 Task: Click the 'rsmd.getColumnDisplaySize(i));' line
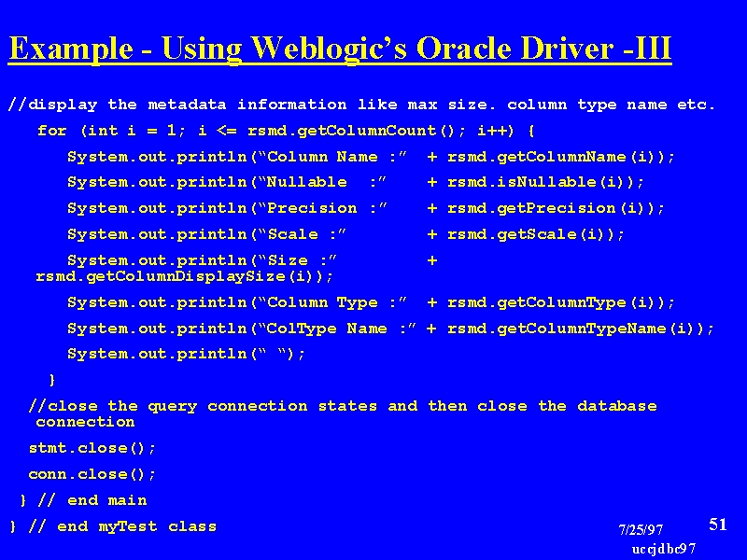(184, 276)
